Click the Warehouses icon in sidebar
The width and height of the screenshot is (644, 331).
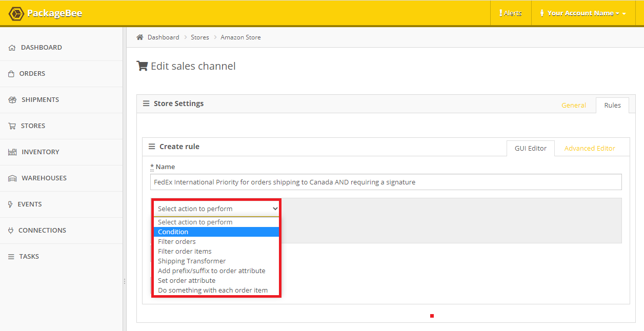(12, 178)
